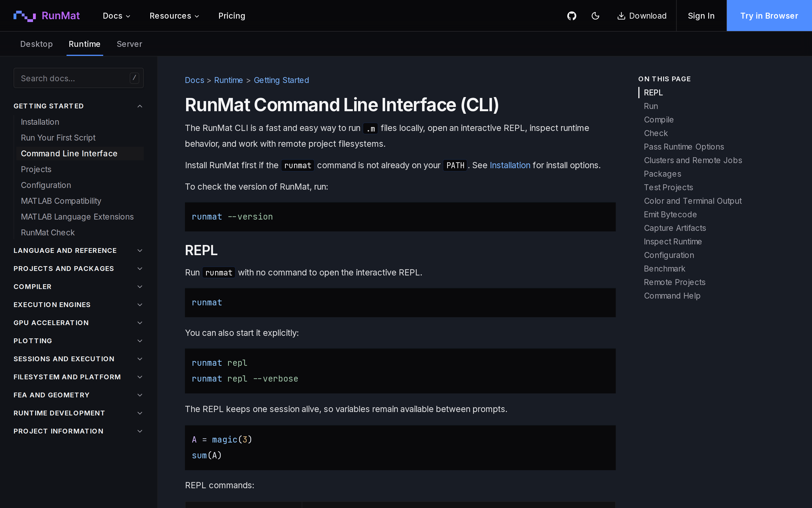Jump to Command Help section
The height and width of the screenshot is (508, 812).
click(x=672, y=296)
